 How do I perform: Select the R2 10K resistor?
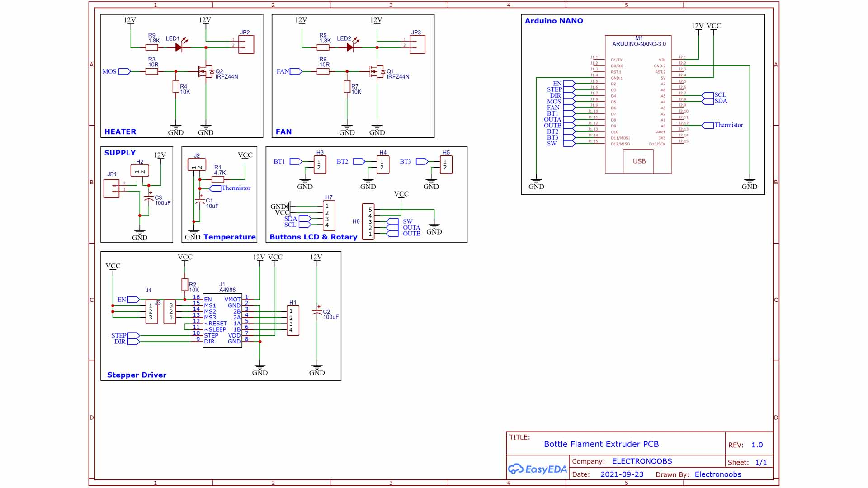[185, 285]
